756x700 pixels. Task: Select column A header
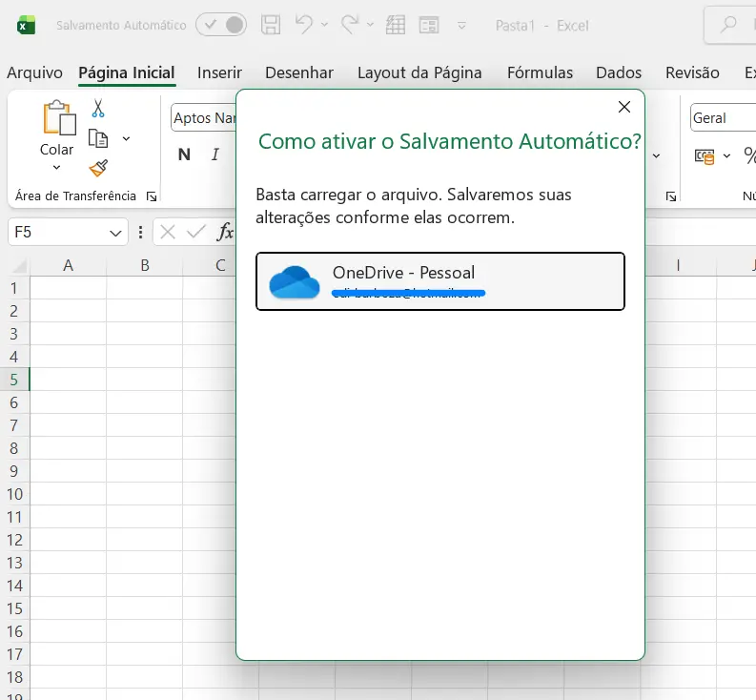point(68,265)
